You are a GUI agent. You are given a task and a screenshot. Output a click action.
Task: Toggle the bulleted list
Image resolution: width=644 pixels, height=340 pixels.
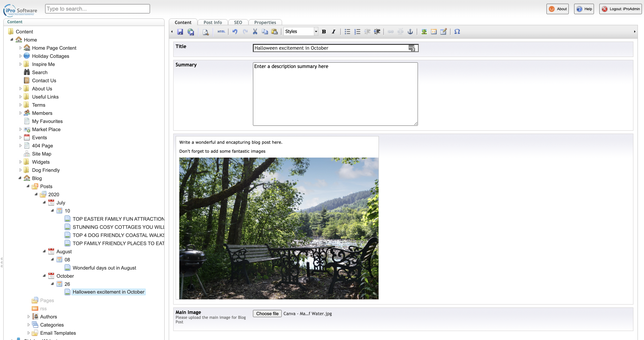(x=347, y=32)
